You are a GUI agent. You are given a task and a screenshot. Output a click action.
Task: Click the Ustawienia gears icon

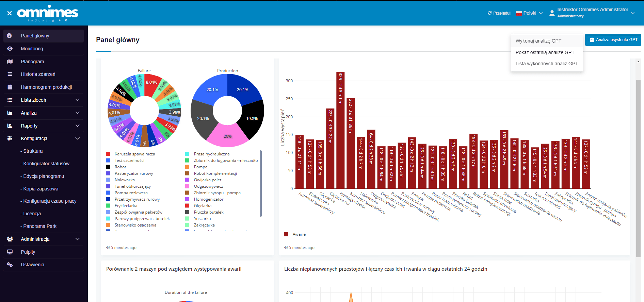pyautogui.click(x=10, y=265)
